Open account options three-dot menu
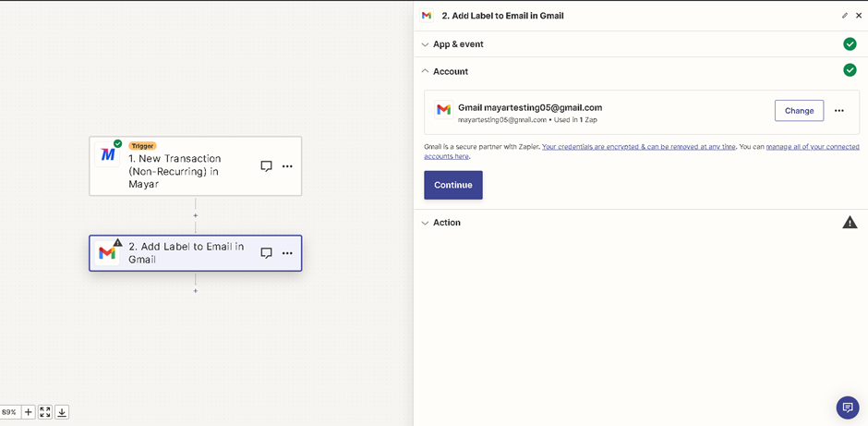Image resolution: width=868 pixels, height=426 pixels. click(x=839, y=110)
